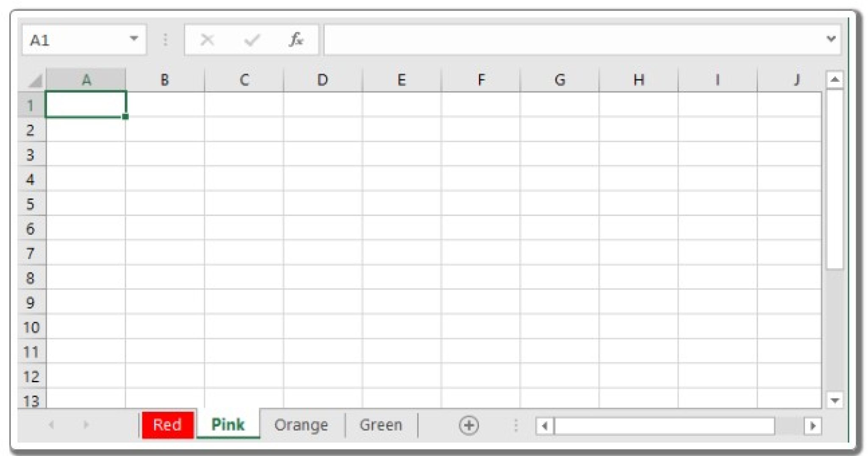Switch to the Orange sheet tab

(302, 425)
